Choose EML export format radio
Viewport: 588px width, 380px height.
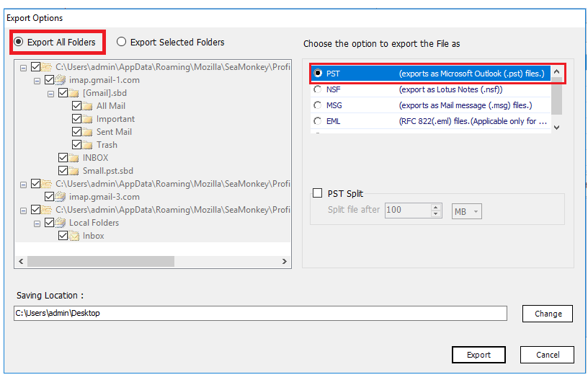[x=318, y=121]
